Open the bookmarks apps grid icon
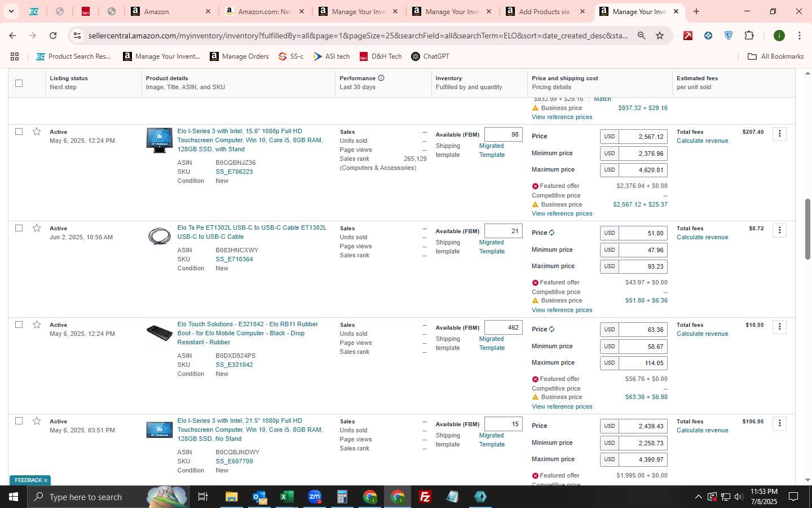Image resolution: width=812 pixels, height=508 pixels. (15, 56)
